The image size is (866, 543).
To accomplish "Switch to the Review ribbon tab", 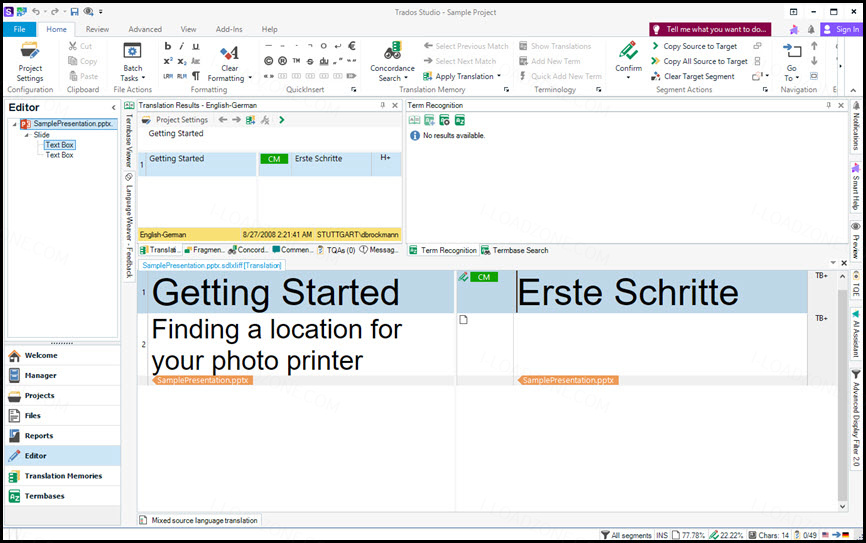I will click(x=97, y=29).
